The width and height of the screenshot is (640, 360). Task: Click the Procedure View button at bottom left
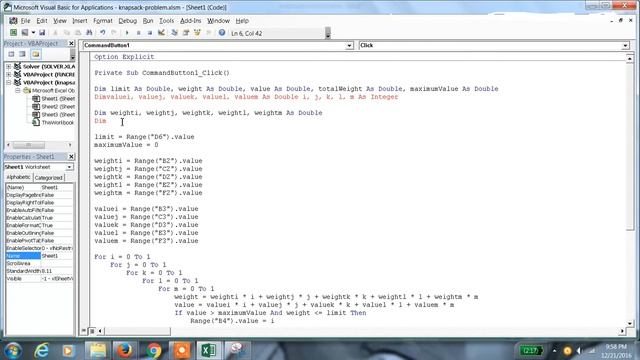(x=84, y=331)
